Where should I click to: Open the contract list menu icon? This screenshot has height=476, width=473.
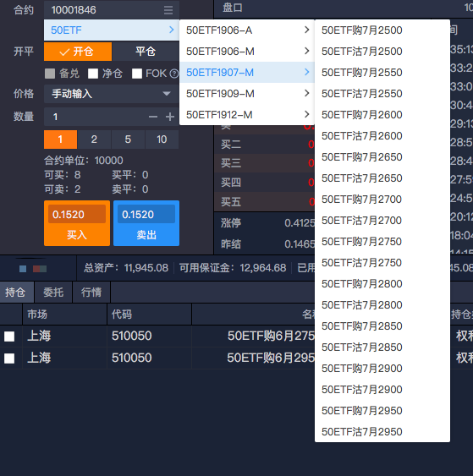(x=168, y=10)
